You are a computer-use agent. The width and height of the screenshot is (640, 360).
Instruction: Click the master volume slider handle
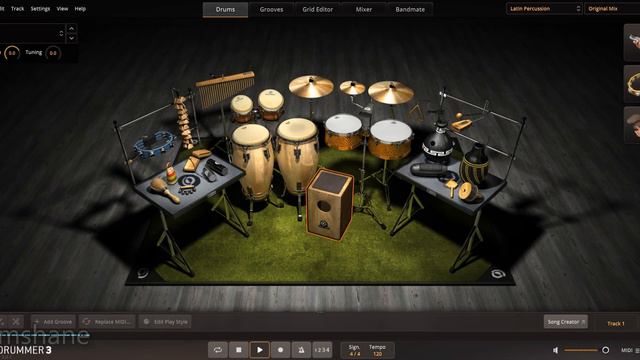coord(606,350)
